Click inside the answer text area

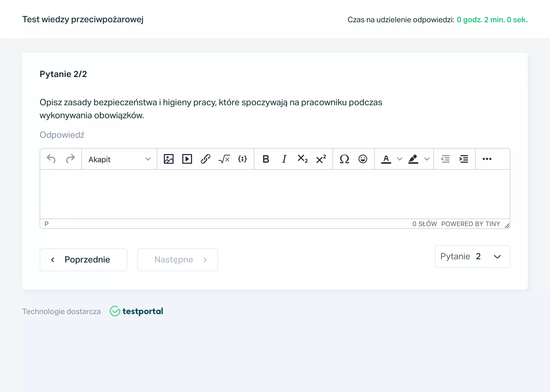[275, 194]
